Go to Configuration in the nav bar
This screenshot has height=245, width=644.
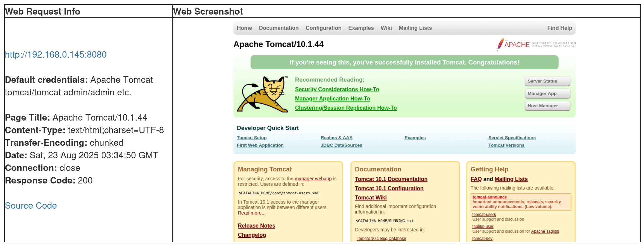tap(323, 28)
